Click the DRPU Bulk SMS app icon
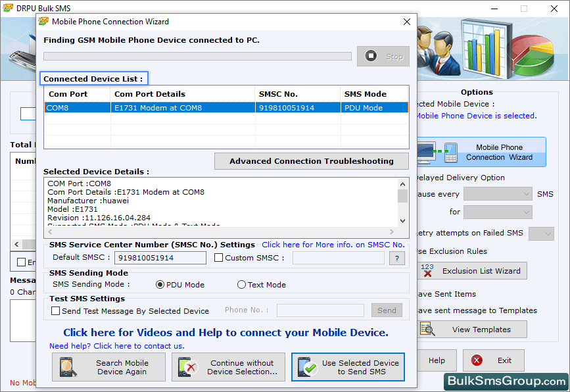Screen dimensions: 570x392 pos(8,8)
